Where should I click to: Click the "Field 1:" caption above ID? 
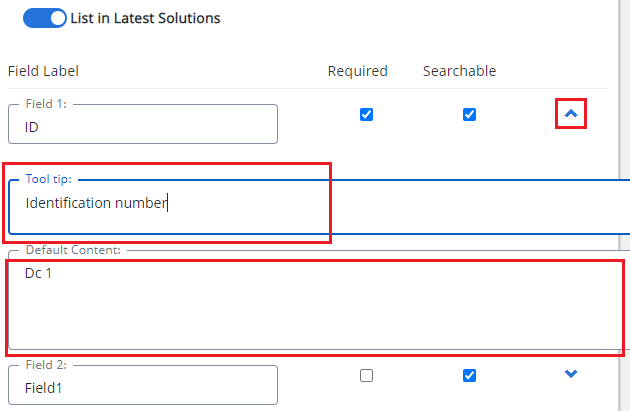45,103
